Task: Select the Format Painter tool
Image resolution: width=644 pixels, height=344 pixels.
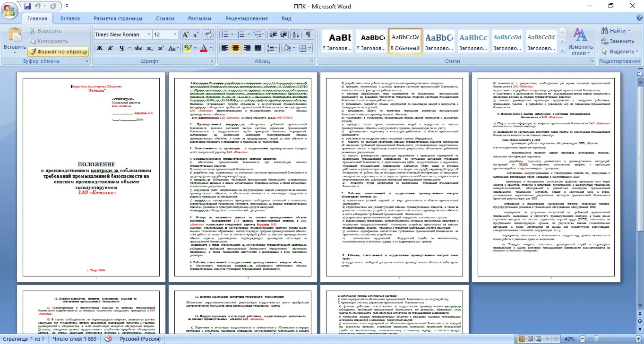Action: 58,51
